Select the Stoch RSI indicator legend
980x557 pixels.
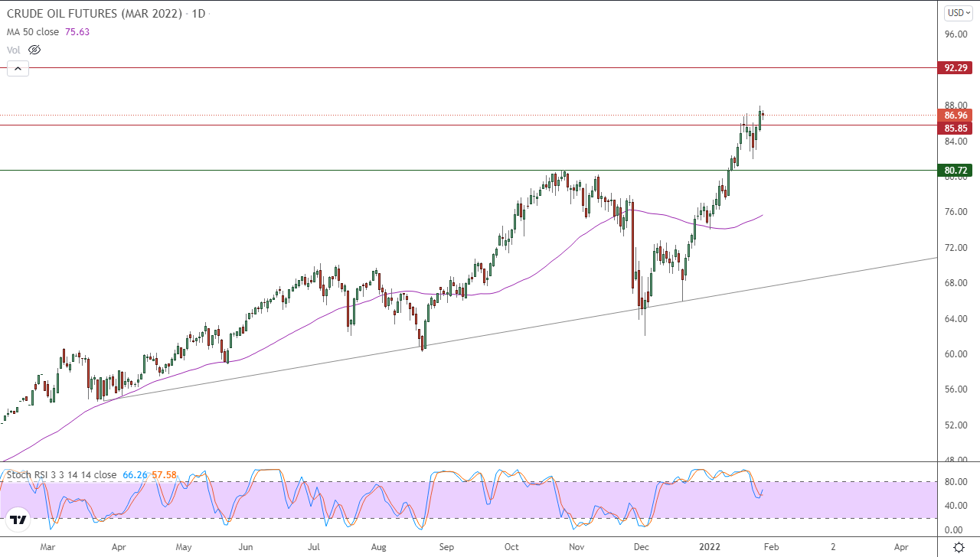[61, 474]
